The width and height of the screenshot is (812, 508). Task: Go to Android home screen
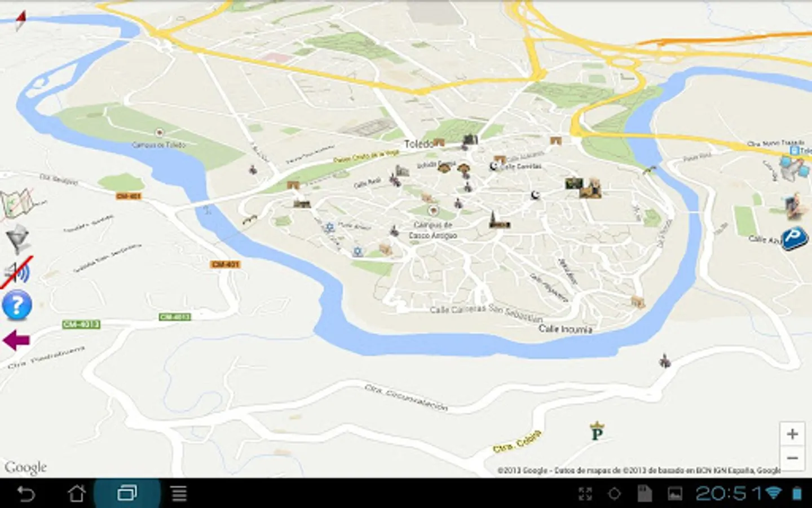point(77,494)
